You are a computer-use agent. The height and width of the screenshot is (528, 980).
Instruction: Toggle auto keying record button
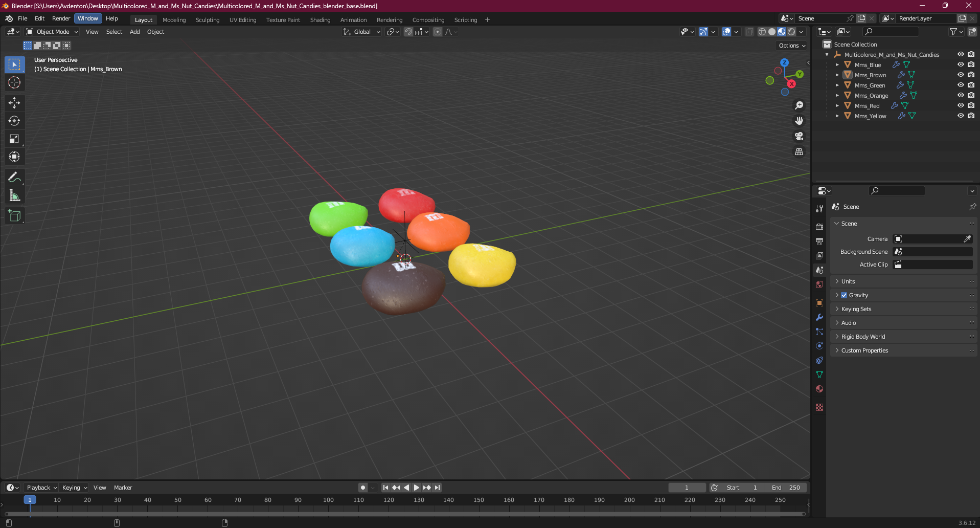(x=363, y=488)
